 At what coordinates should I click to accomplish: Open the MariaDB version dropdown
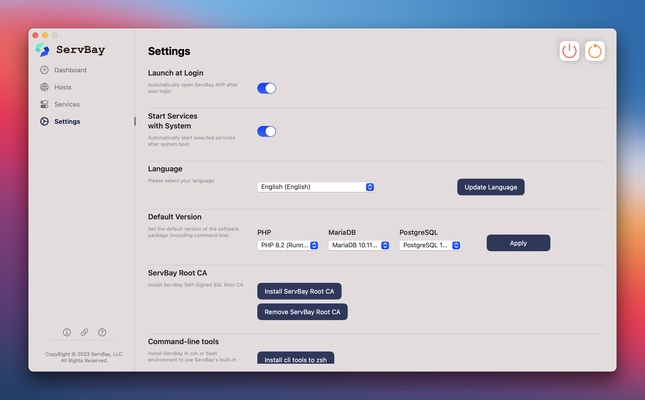(x=359, y=245)
